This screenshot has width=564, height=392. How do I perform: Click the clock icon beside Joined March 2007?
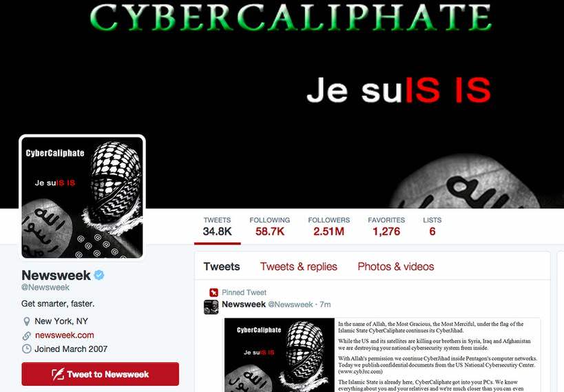(27, 349)
